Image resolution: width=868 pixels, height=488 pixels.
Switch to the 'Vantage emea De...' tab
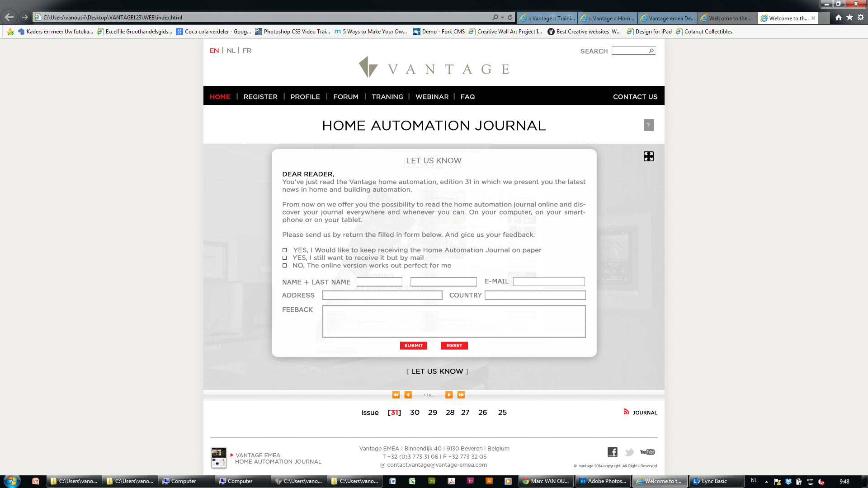(x=668, y=18)
